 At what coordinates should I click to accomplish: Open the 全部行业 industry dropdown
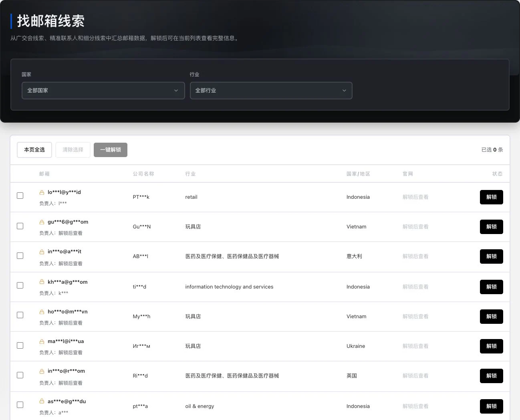271,91
